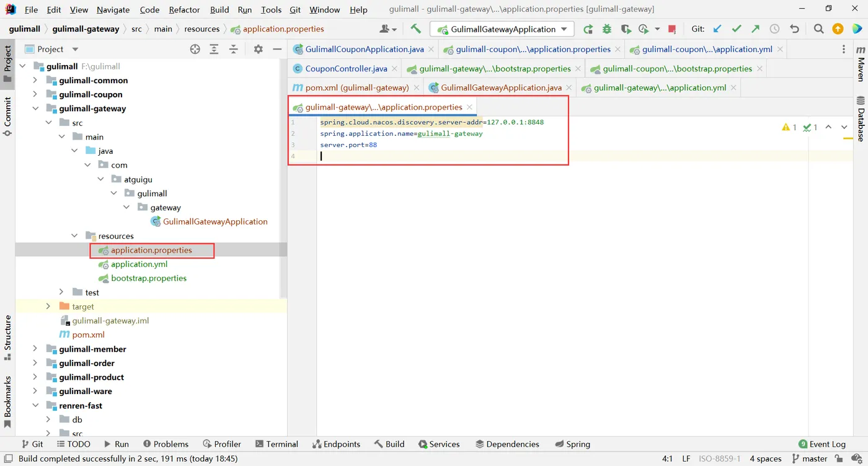This screenshot has height=466, width=868.
Task: Click the master git branch widget
Action: [x=808, y=459]
